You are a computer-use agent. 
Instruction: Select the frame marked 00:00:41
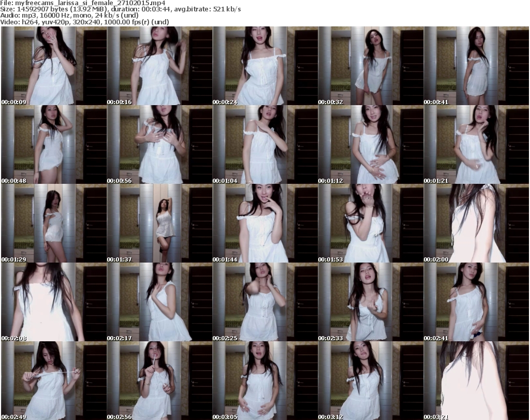pos(476,66)
